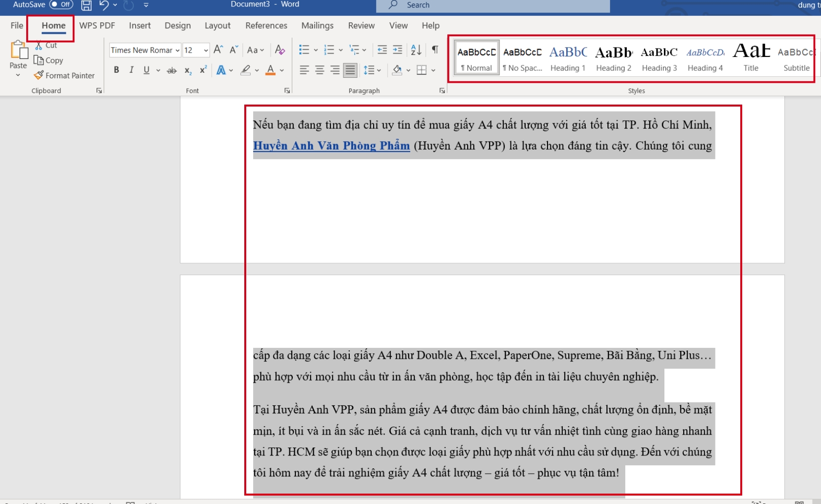Toggle italic formatting

[131, 70]
